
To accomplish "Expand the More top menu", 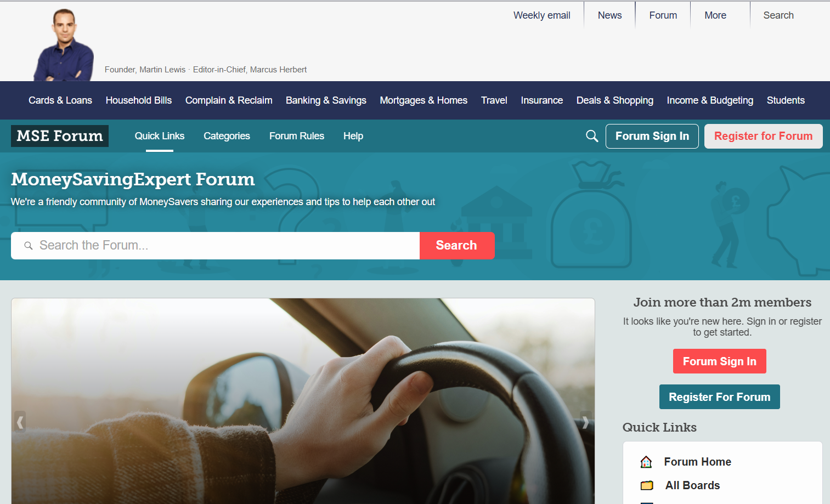I will coord(715,15).
